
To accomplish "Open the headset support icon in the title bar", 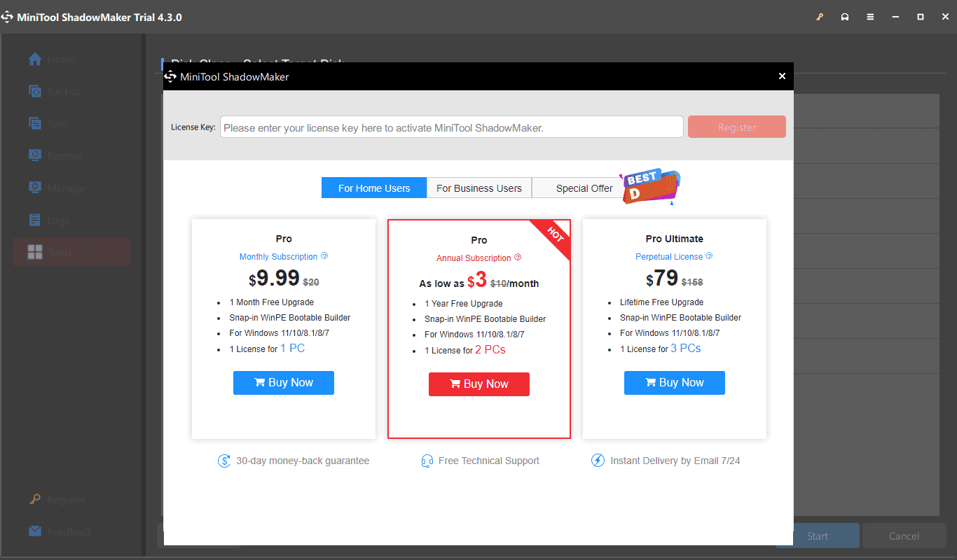I will [845, 17].
